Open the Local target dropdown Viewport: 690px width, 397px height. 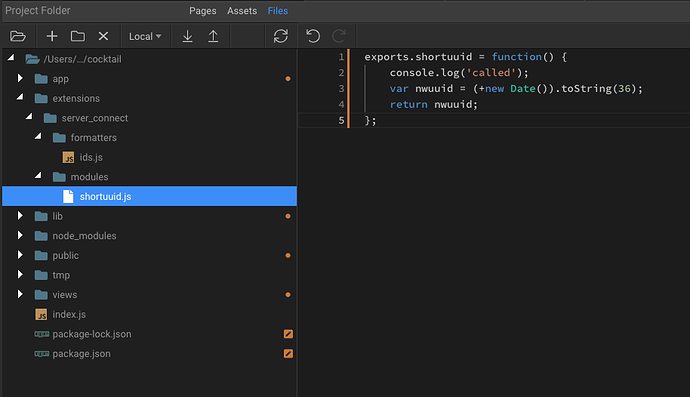tap(145, 37)
